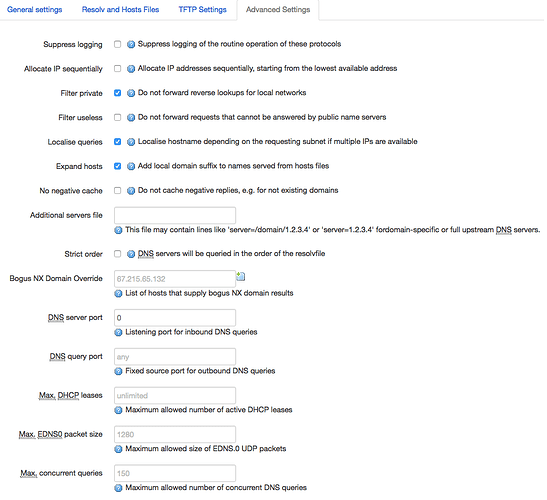Click help icon under Max. concurrent queries field

pos(118,488)
